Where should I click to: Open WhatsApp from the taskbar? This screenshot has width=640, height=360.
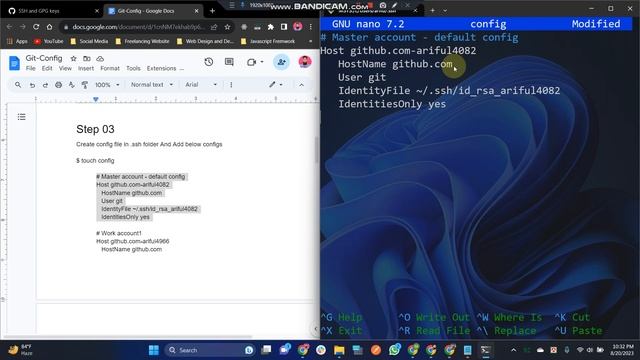point(394,350)
